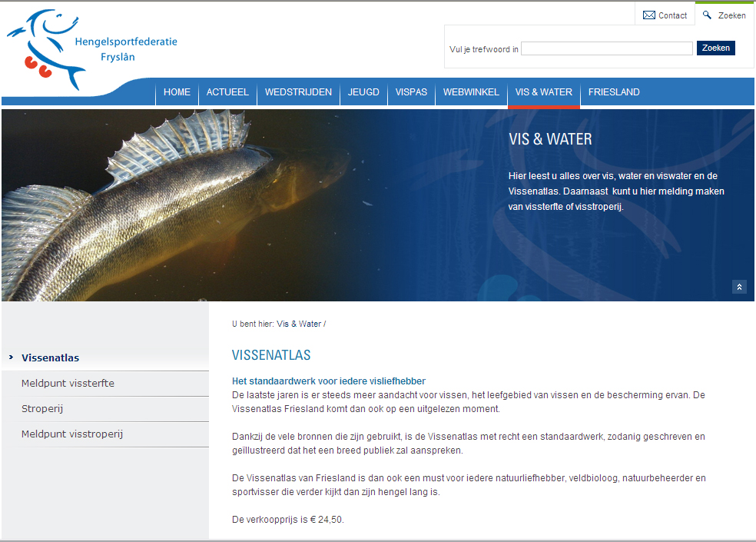Click the Contact envelope icon

pos(649,15)
